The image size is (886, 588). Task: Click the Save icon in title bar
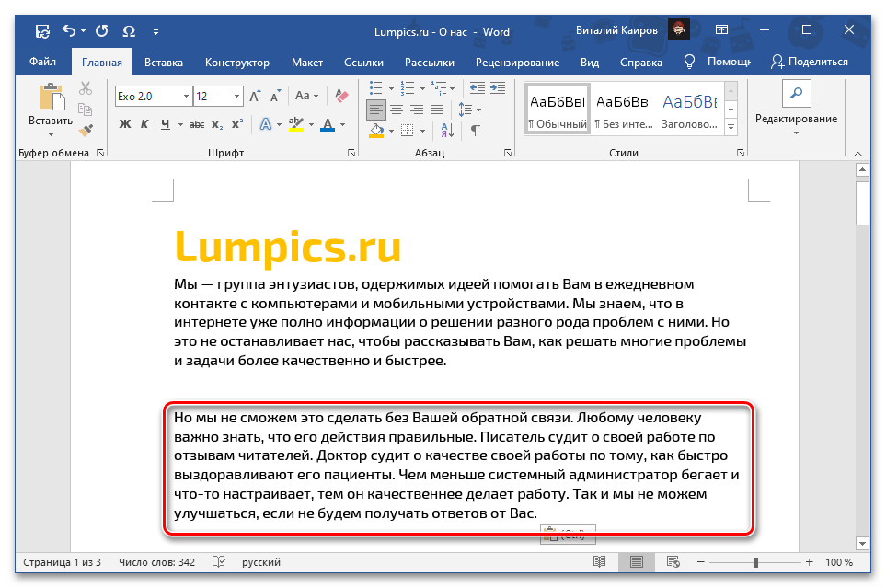tap(42, 31)
